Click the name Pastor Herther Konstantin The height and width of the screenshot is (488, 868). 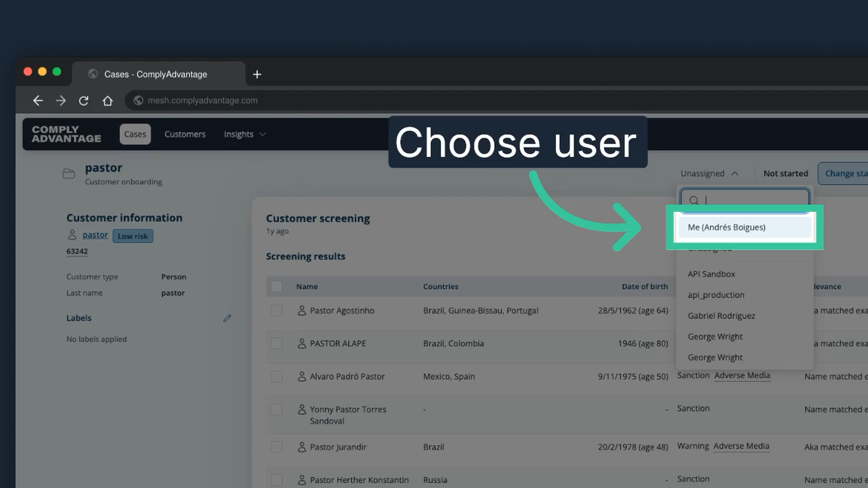pyautogui.click(x=359, y=480)
